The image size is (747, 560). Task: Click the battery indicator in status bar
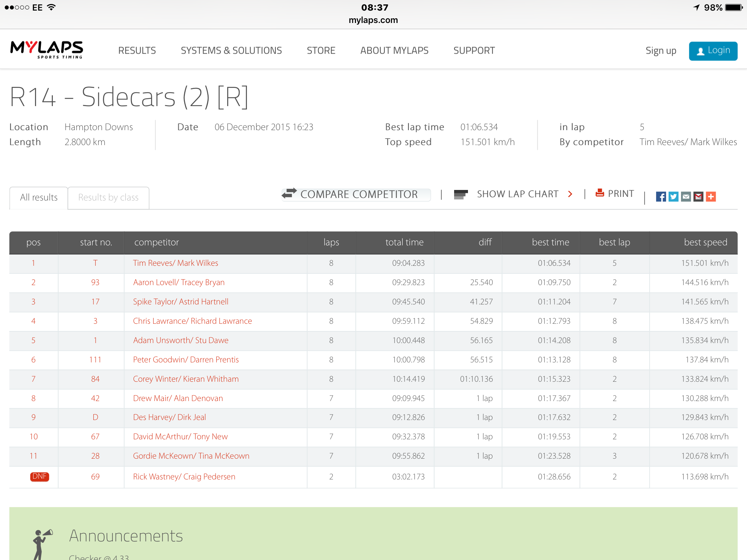click(x=734, y=7)
